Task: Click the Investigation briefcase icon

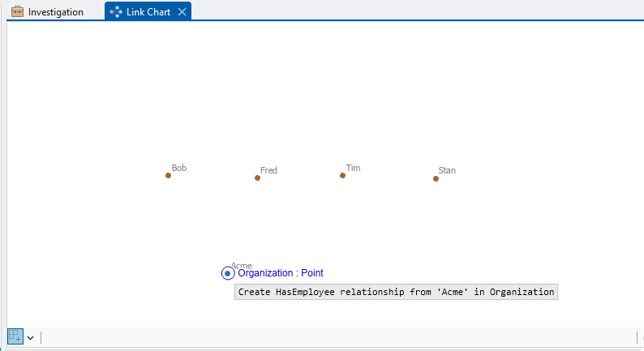Action: pos(17,11)
